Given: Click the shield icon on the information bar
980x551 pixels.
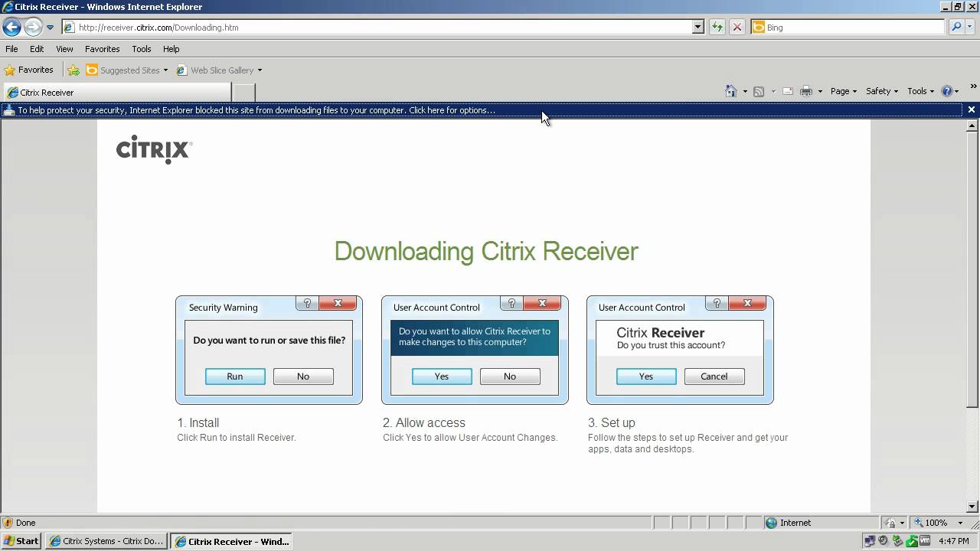Looking at the screenshot, I should click(x=9, y=110).
